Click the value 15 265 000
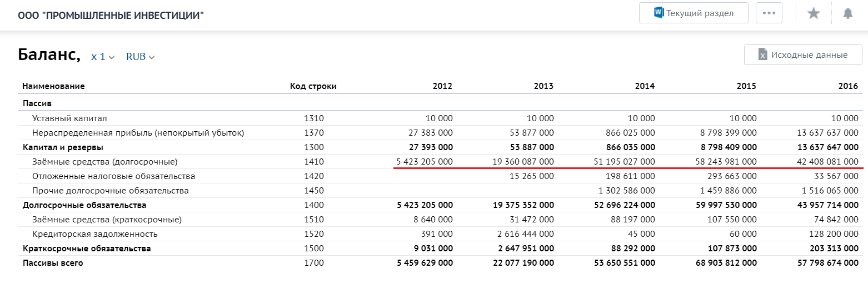 point(532,176)
